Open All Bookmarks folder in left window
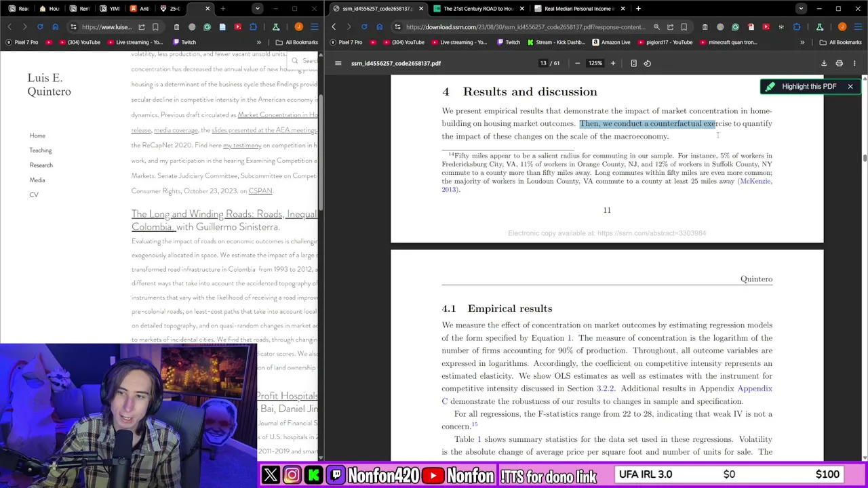Screen dimensions: 868x488 297,42
